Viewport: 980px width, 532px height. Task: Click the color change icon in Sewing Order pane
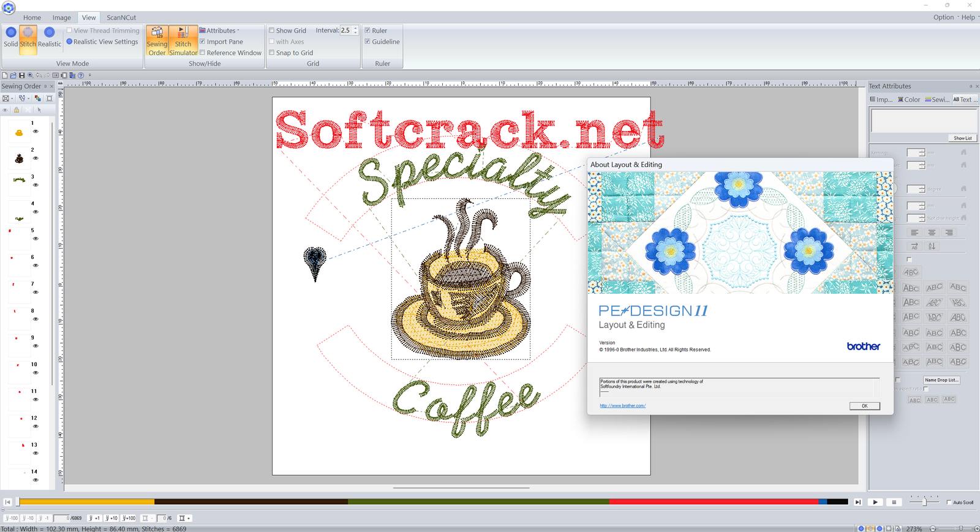[x=37, y=98]
